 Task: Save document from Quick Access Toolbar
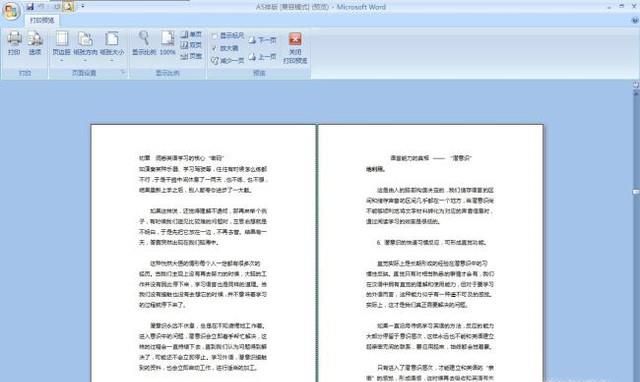click(x=30, y=7)
